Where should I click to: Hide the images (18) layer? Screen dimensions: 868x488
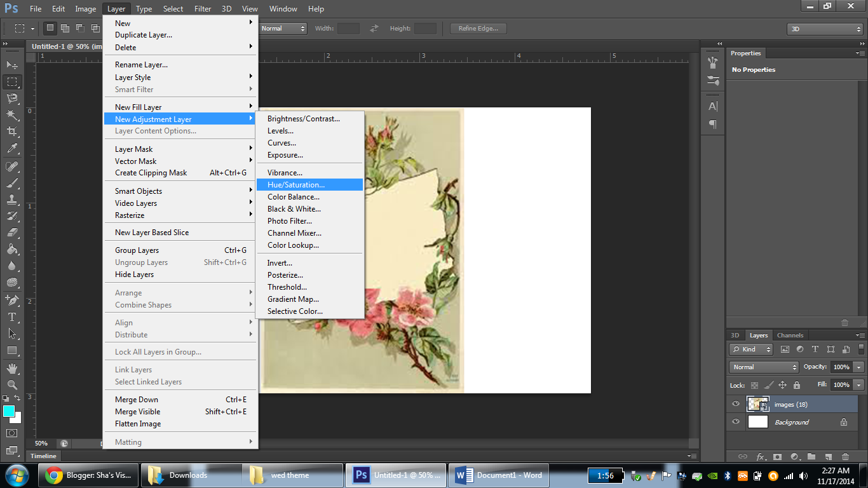click(736, 404)
